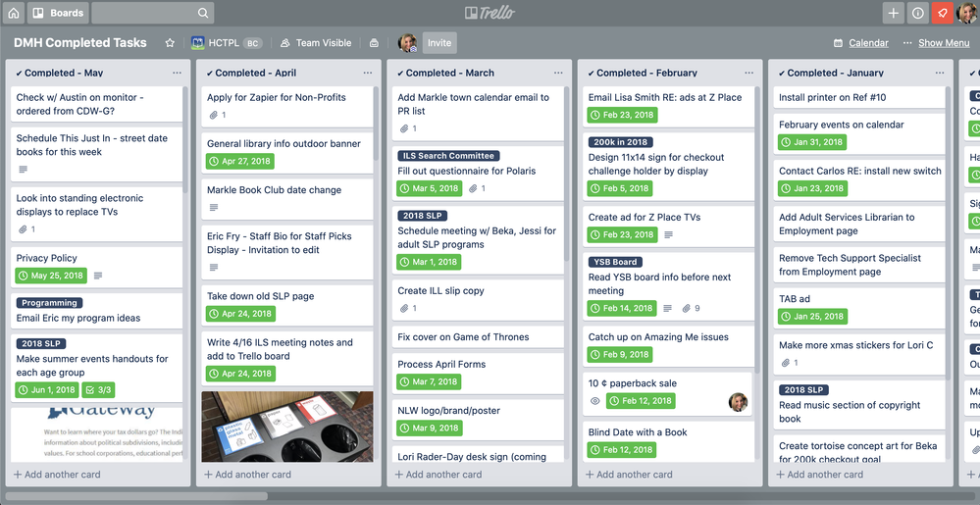Add another card to January list
Image resolution: width=980 pixels, height=505 pixels.
coord(819,475)
